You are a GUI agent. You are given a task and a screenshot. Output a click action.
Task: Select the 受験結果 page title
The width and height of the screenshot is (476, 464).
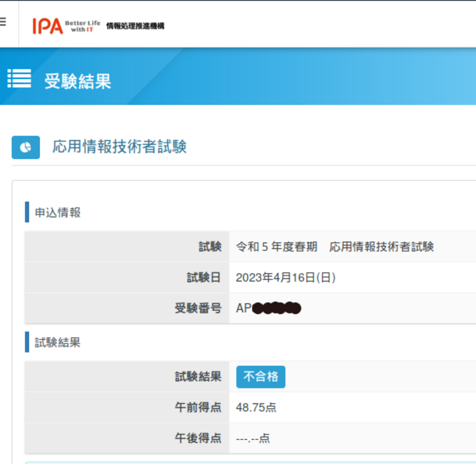(78, 81)
